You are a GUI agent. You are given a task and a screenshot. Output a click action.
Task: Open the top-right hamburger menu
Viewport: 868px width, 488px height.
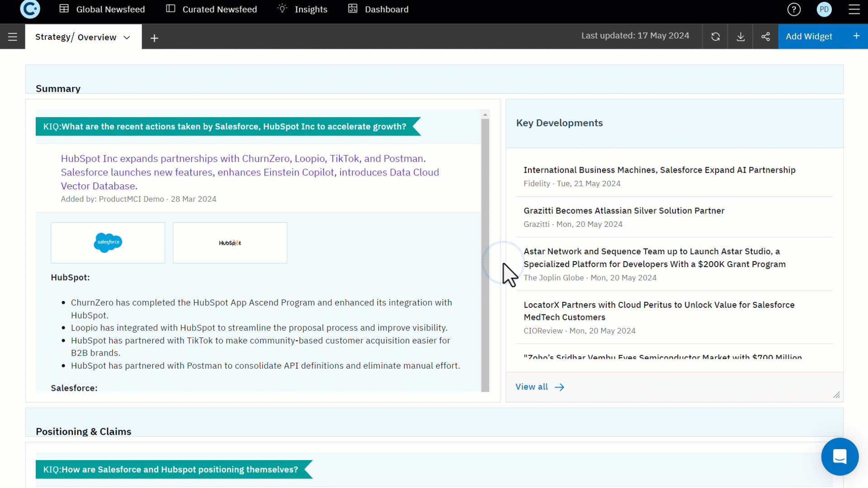pyautogui.click(x=854, y=9)
